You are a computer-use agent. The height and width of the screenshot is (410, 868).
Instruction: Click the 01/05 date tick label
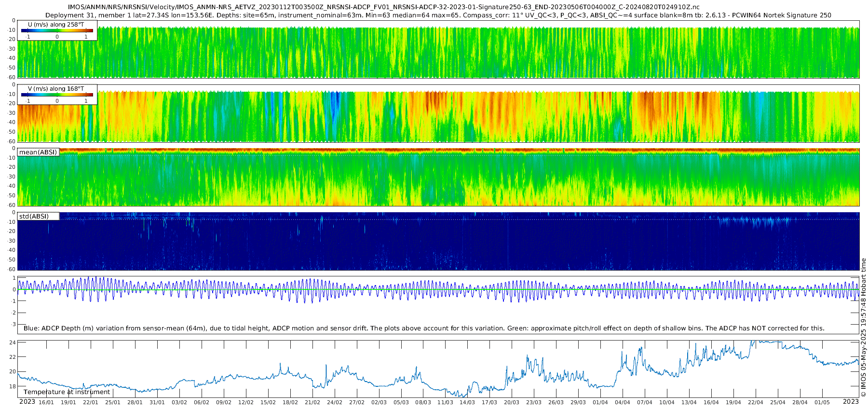pyautogui.click(x=822, y=403)
